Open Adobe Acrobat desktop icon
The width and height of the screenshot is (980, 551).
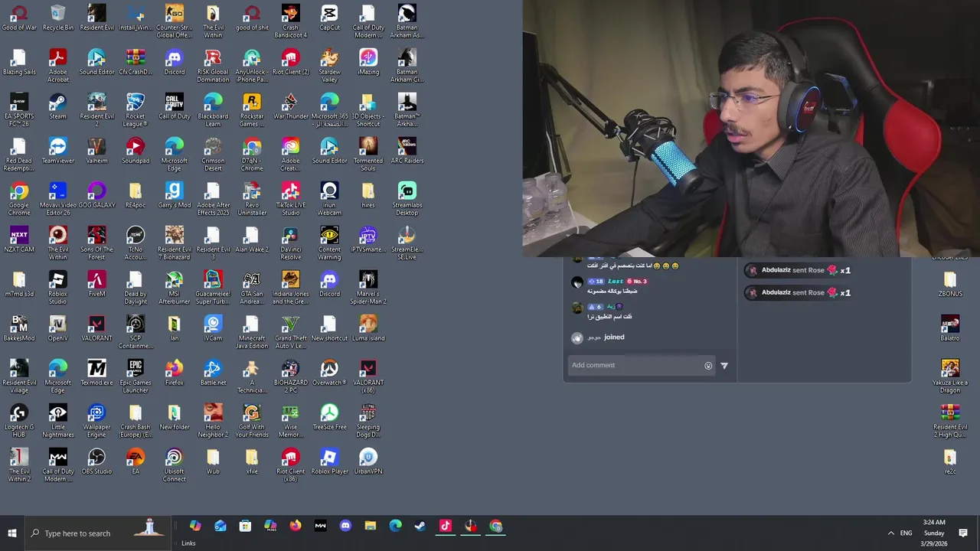58,66
